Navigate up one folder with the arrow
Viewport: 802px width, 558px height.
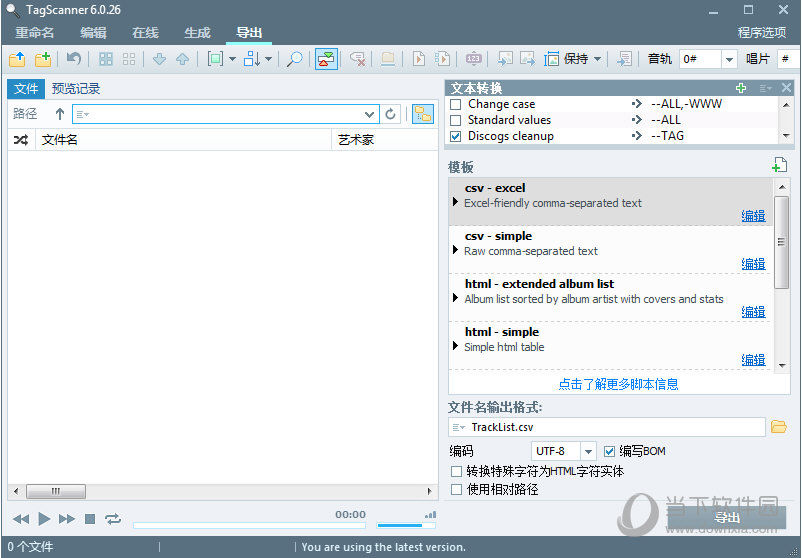click(x=60, y=114)
